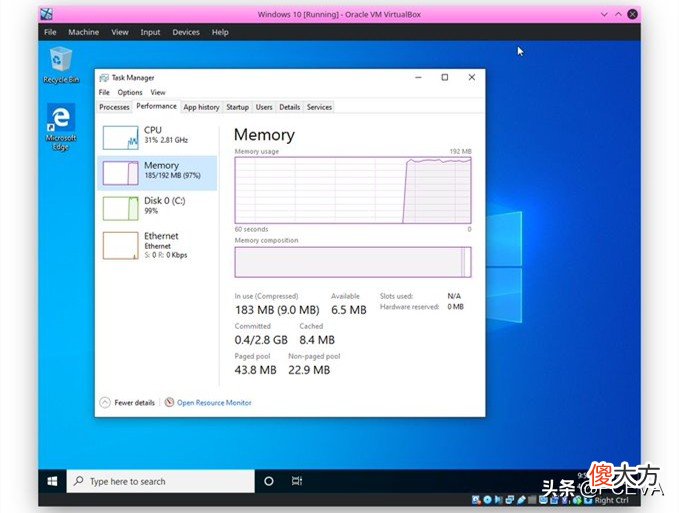The width and height of the screenshot is (679, 513).
Task: Click the 6.5 MB available value
Action: click(x=349, y=310)
